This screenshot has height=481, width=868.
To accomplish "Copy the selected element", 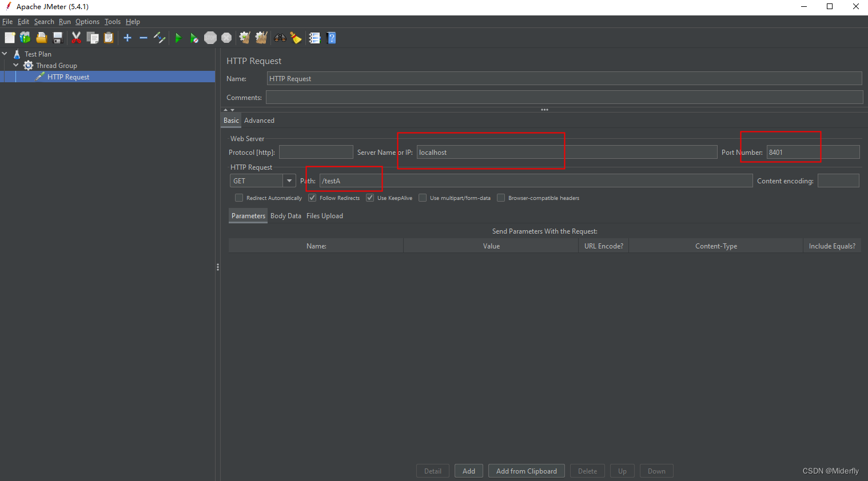I will [93, 38].
